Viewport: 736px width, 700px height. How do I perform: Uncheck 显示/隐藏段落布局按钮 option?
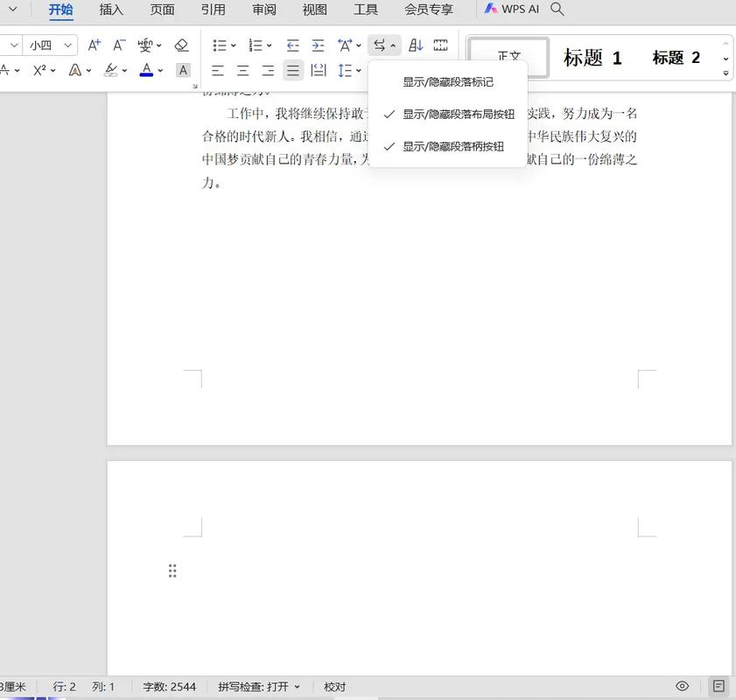[459, 115]
